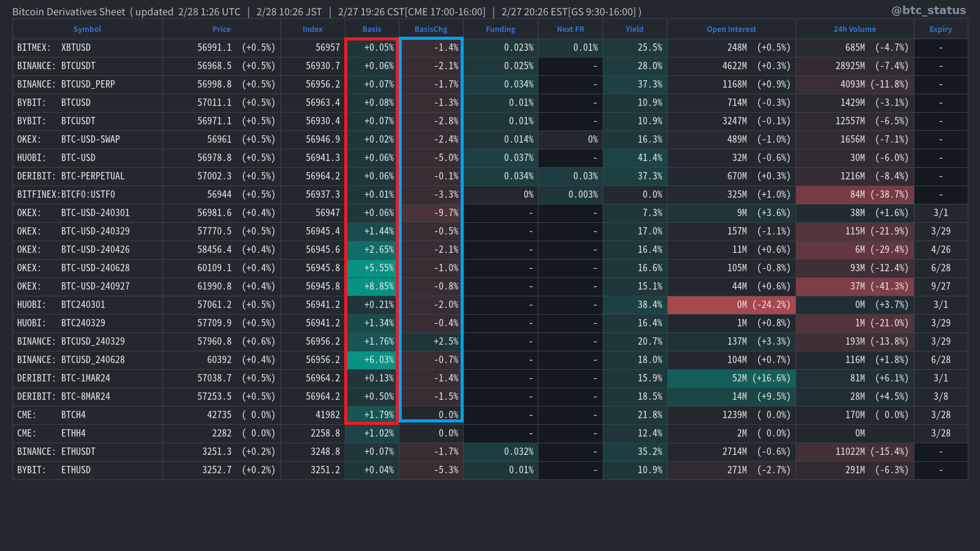Select the OKEX: BTC-USD-240426 symbol cell
Screen dimensions: 980x551
pyautogui.click(x=88, y=250)
